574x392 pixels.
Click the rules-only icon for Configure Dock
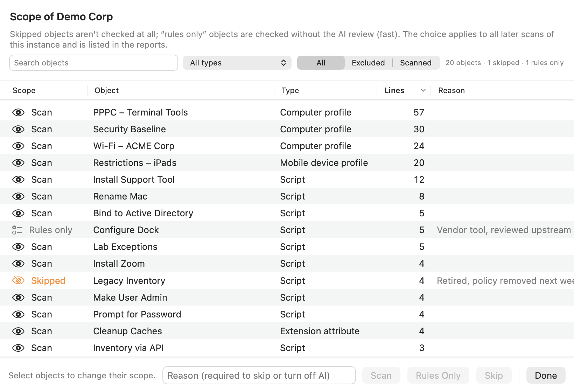click(17, 230)
